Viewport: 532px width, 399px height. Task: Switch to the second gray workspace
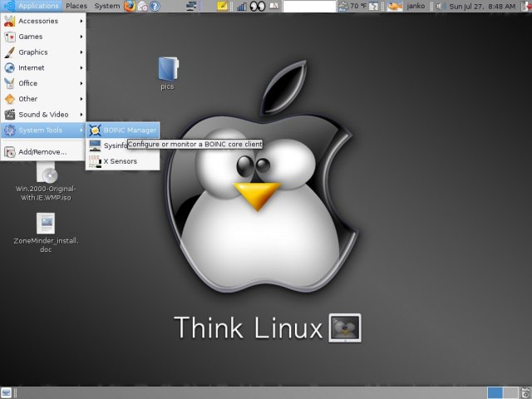click(510, 393)
